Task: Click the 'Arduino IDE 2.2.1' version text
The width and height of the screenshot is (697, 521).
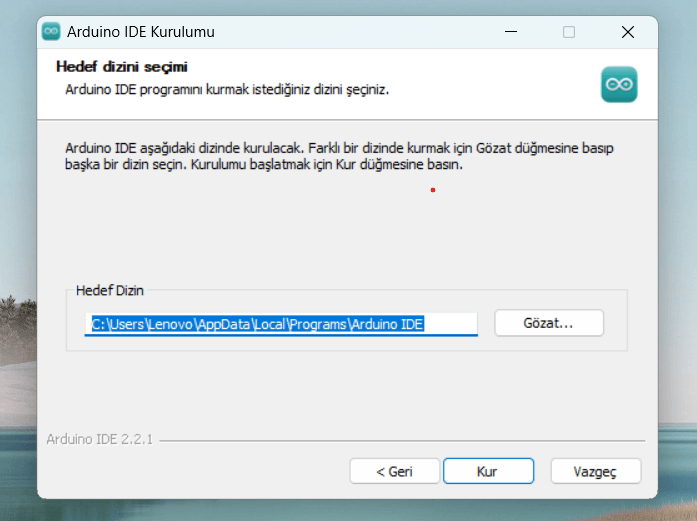Action: coord(100,439)
